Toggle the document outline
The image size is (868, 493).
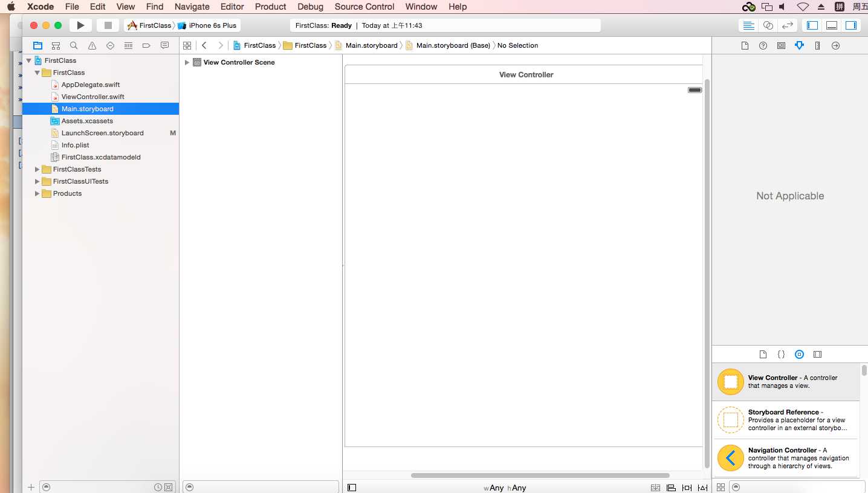point(352,488)
